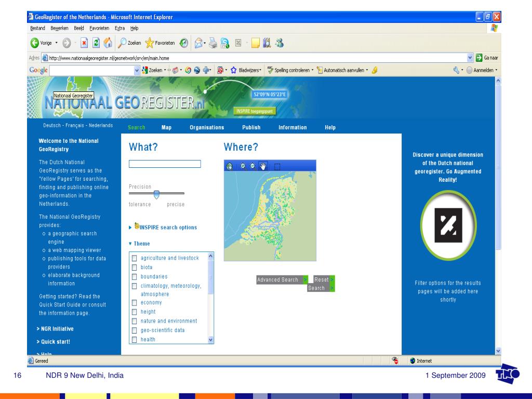The height and width of the screenshot is (399, 532).
Task: Click the map full extent globe icon
Action: click(230, 166)
